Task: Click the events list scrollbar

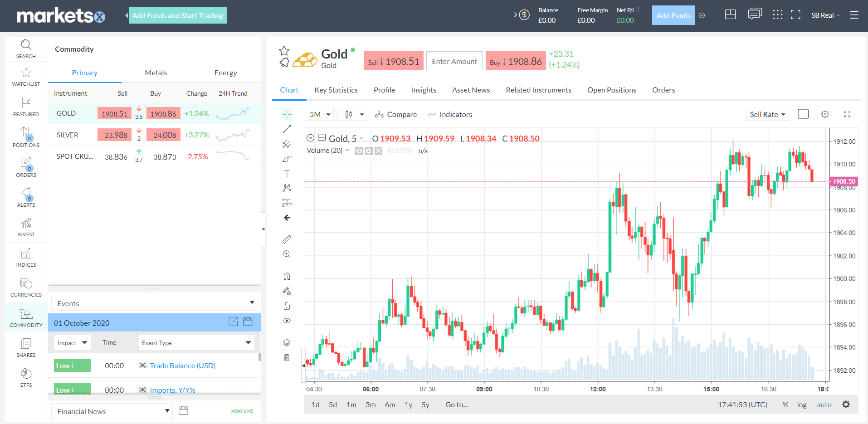Action: [x=259, y=357]
